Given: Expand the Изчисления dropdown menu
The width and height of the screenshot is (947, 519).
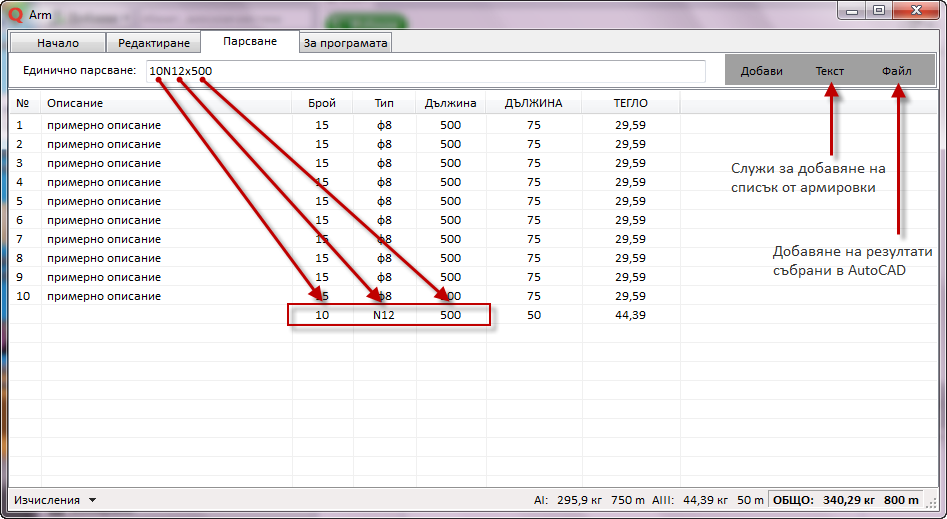Looking at the screenshot, I should 54,499.
